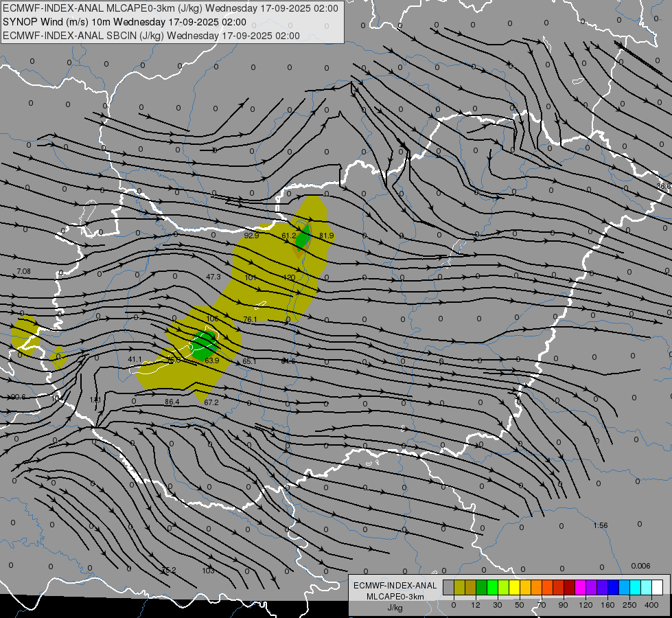Click the 'ECMWF-INDEX-ANAL SBCIN' title line
Screen dimensions: 672x618
[151, 36]
